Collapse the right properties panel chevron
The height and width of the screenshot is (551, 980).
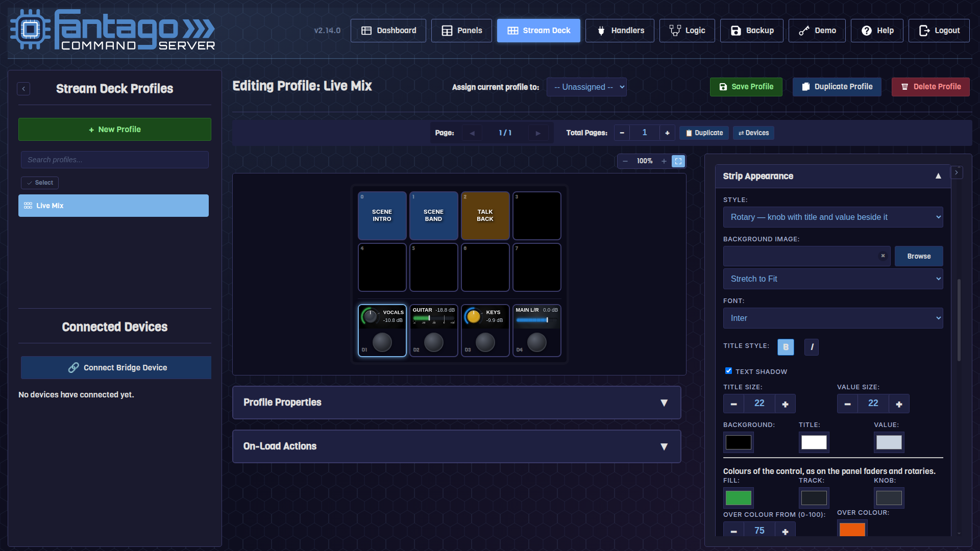click(957, 172)
